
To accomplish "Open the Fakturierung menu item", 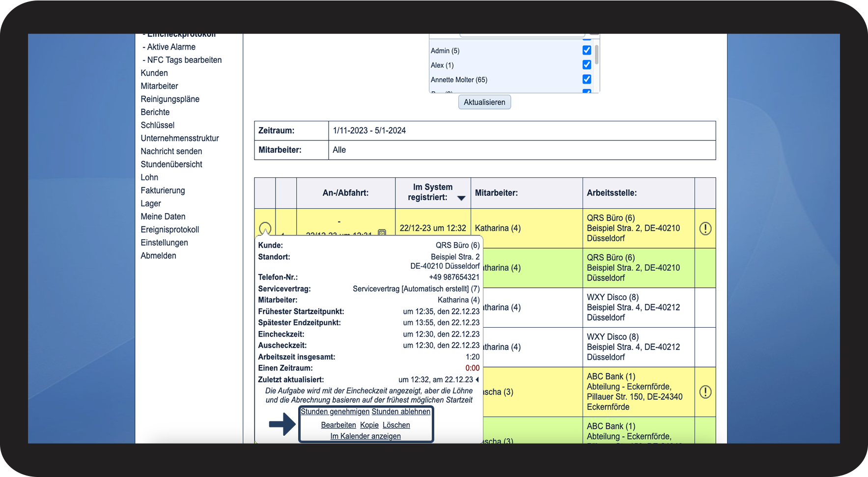I will coord(163,191).
